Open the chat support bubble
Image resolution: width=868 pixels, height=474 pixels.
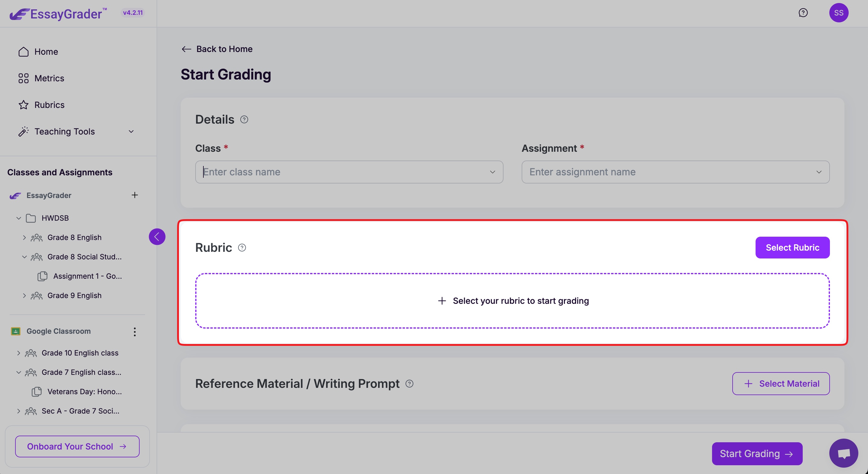(x=844, y=453)
